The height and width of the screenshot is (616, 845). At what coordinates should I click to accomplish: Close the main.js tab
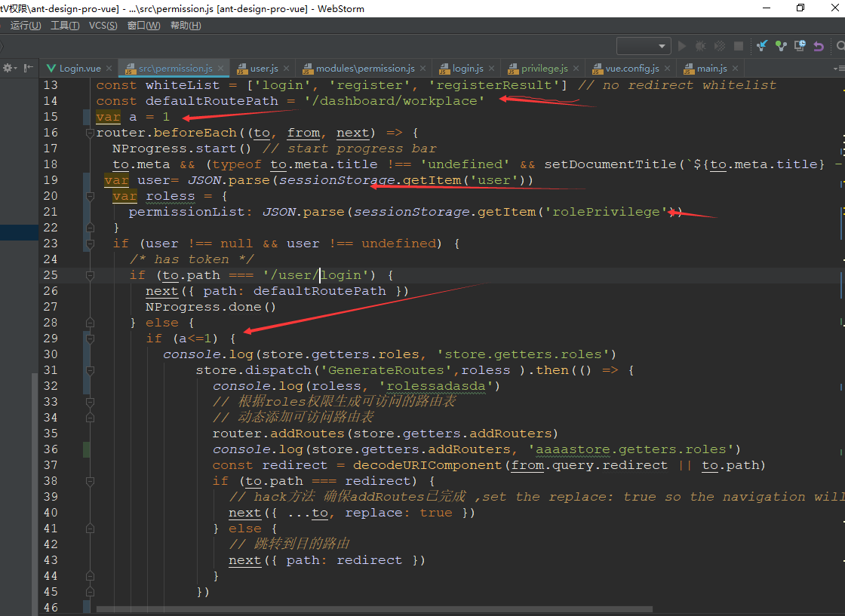(x=735, y=69)
